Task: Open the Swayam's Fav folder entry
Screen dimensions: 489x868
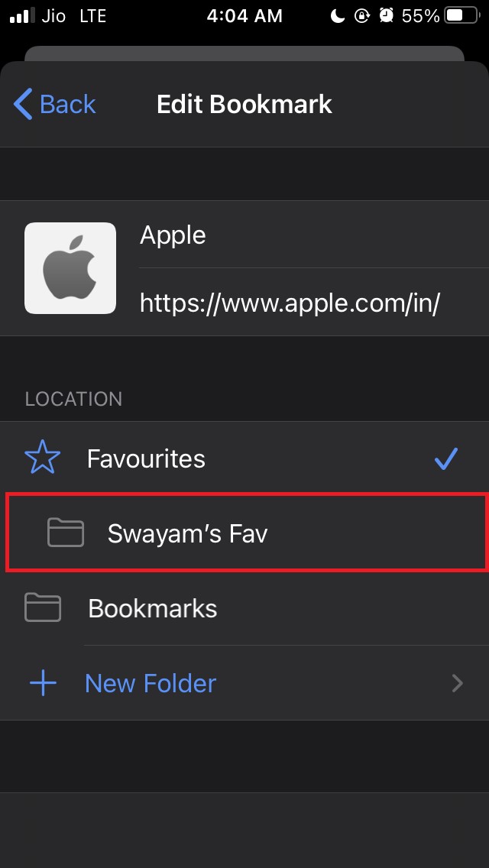Action: click(x=187, y=533)
